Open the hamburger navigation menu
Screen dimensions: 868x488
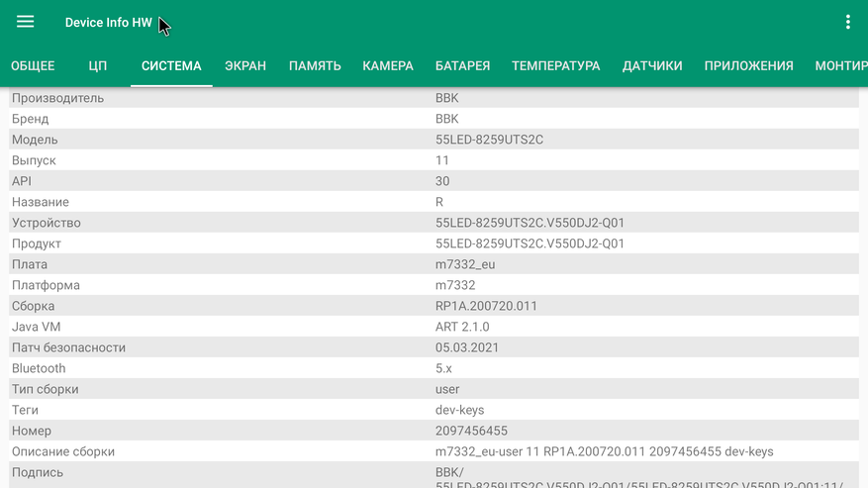coord(25,22)
